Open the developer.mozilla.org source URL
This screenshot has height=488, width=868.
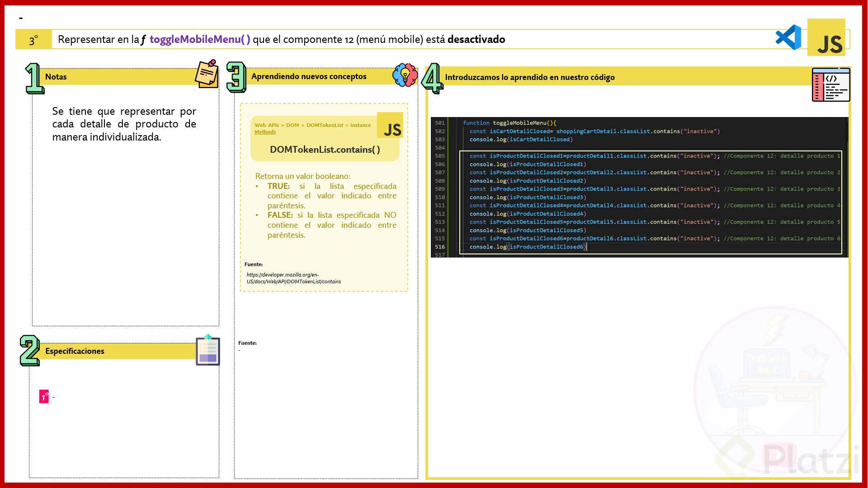pyautogui.click(x=294, y=278)
